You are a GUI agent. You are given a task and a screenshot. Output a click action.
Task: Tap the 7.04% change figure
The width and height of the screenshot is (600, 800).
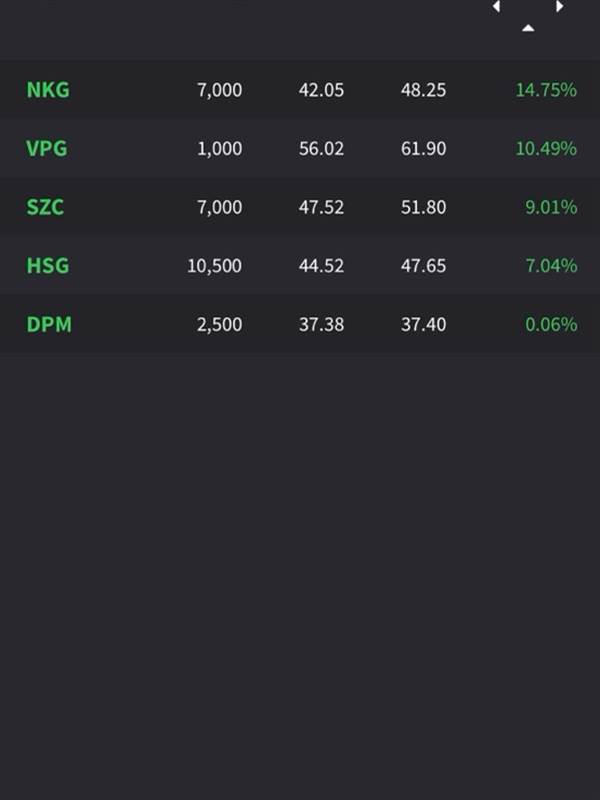point(552,266)
